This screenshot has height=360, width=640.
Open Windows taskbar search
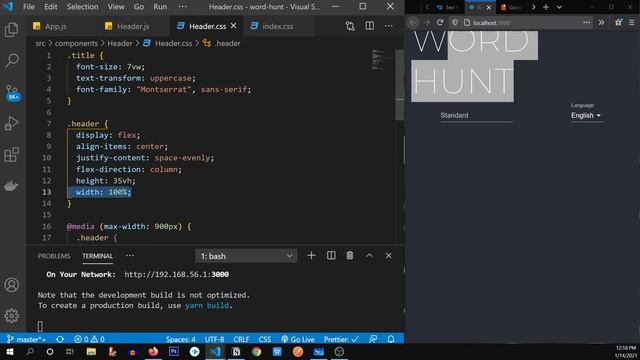(x=30, y=351)
